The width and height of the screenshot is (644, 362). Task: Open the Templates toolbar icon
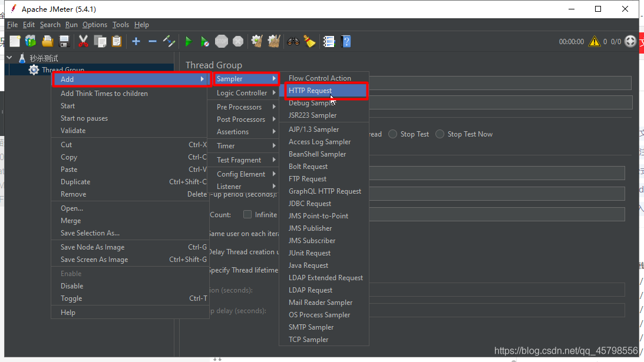(x=31, y=41)
